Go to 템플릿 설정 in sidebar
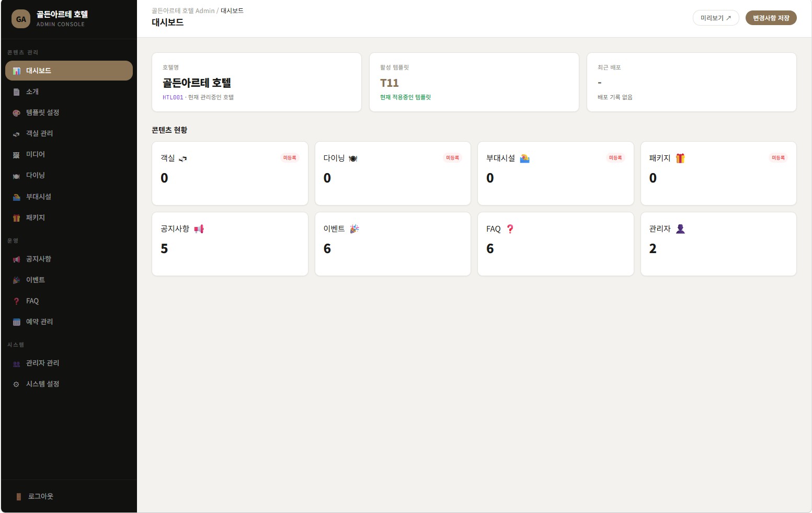Image resolution: width=812 pixels, height=513 pixels. (x=69, y=113)
